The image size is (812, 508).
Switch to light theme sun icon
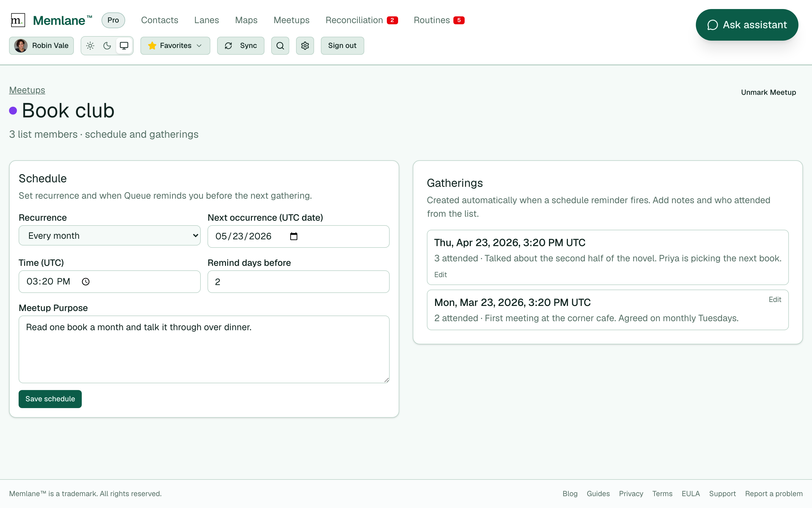tap(90, 46)
